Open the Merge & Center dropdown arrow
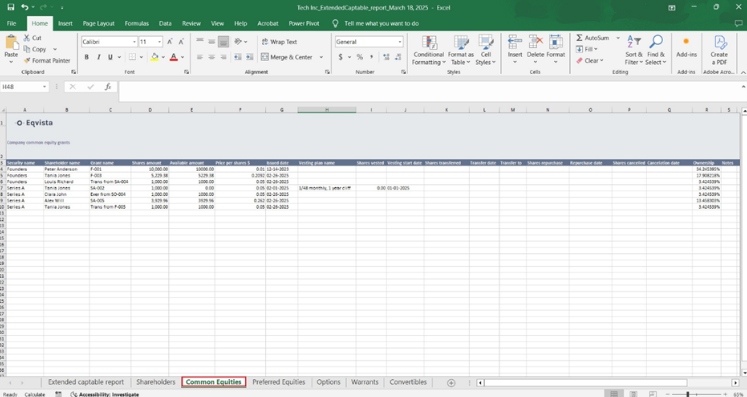747x397 pixels. coord(321,57)
